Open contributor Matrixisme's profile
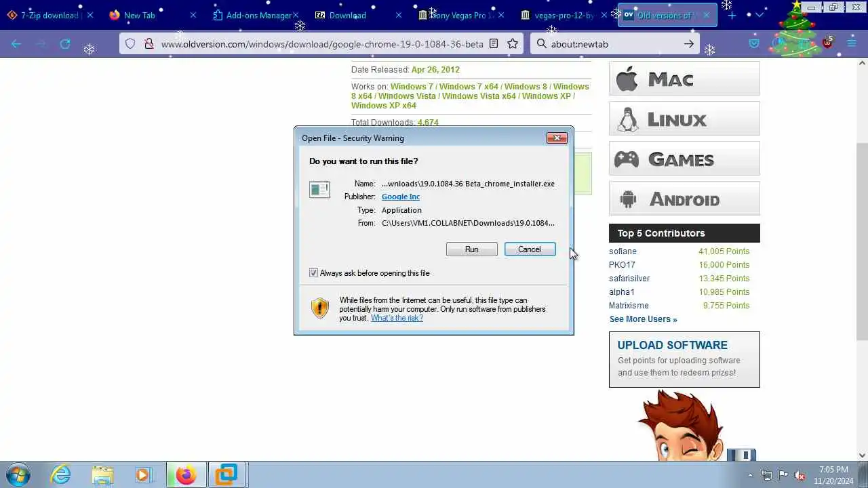Viewport: 868px width, 488px height. coord(629,306)
